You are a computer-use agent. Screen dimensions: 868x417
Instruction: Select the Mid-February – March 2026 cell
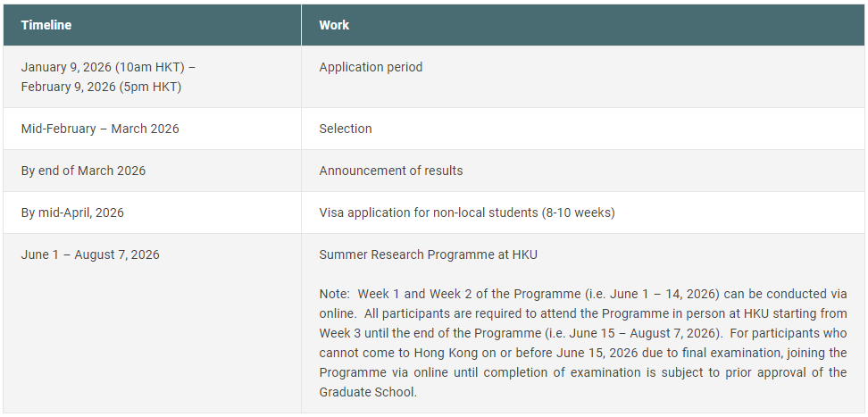(x=100, y=129)
